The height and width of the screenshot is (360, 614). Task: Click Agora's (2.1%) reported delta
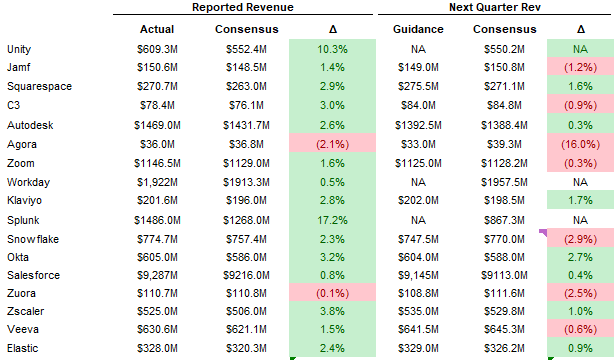pyautogui.click(x=332, y=143)
